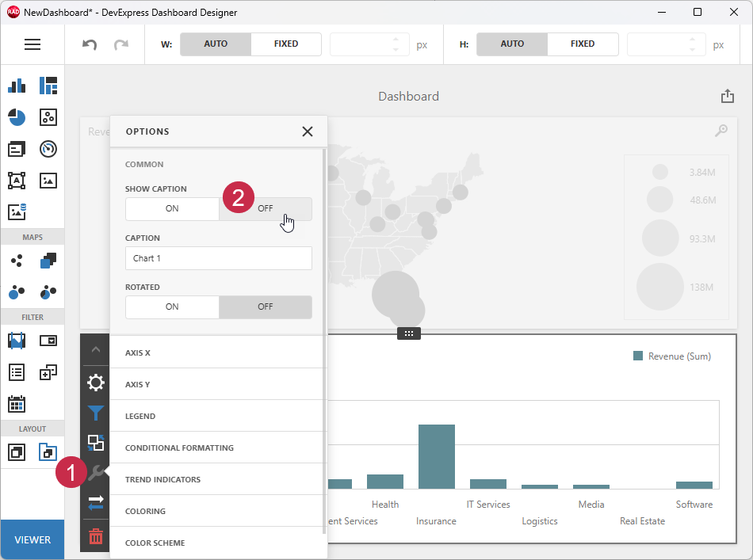Add a Gauge item from the toolbox

(48, 149)
